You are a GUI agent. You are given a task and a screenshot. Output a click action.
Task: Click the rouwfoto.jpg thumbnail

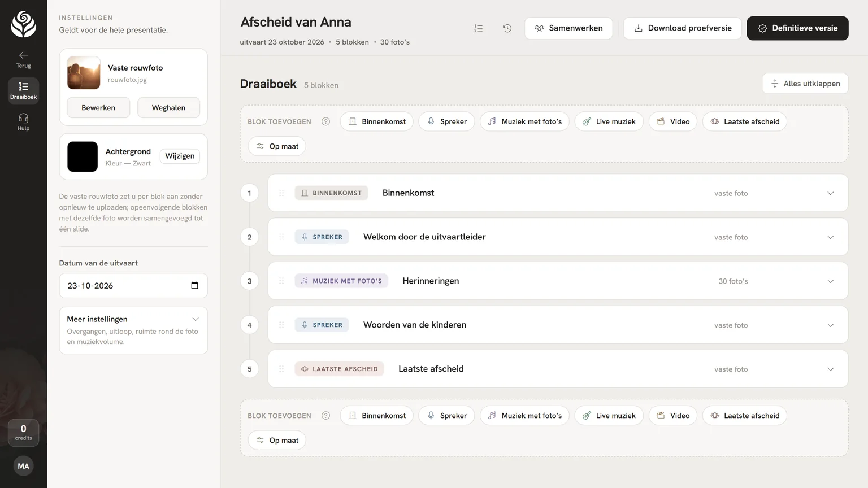84,73
